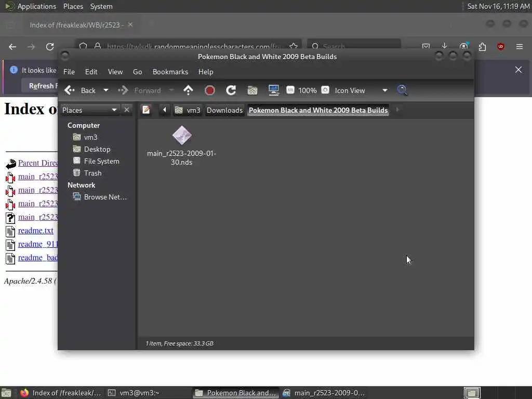Click the uBlock Origin extension icon
Viewport: 532px width, 399px height.
[x=501, y=46]
